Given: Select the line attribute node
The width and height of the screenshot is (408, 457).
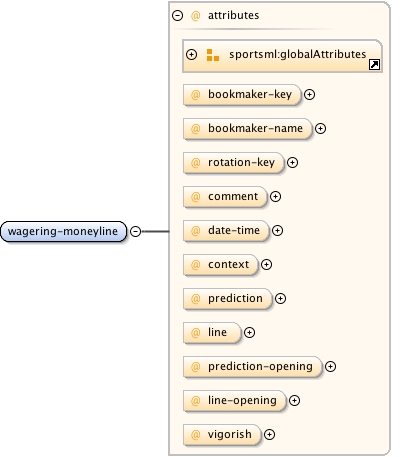Looking at the screenshot, I should pyautogui.click(x=212, y=332).
